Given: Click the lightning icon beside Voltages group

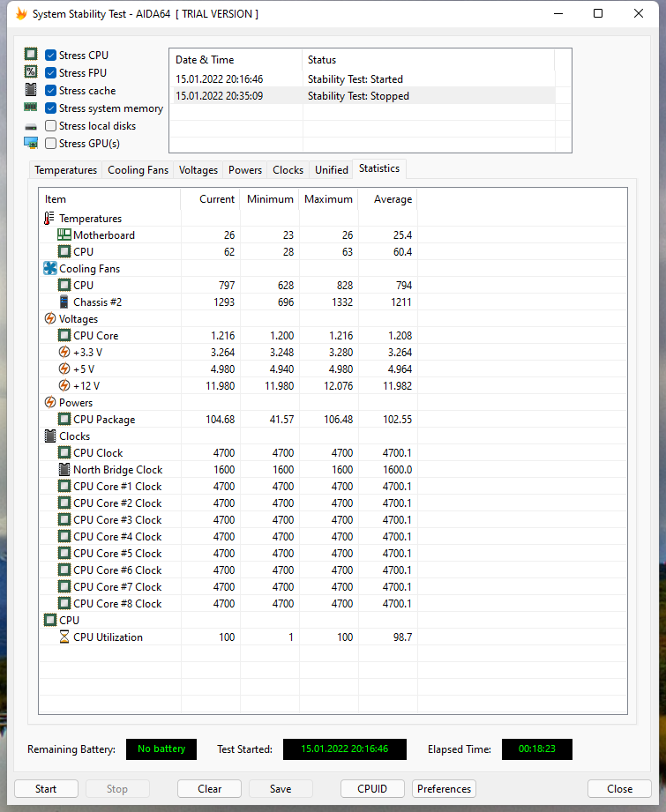Looking at the screenshot, I should click(50, 318).
